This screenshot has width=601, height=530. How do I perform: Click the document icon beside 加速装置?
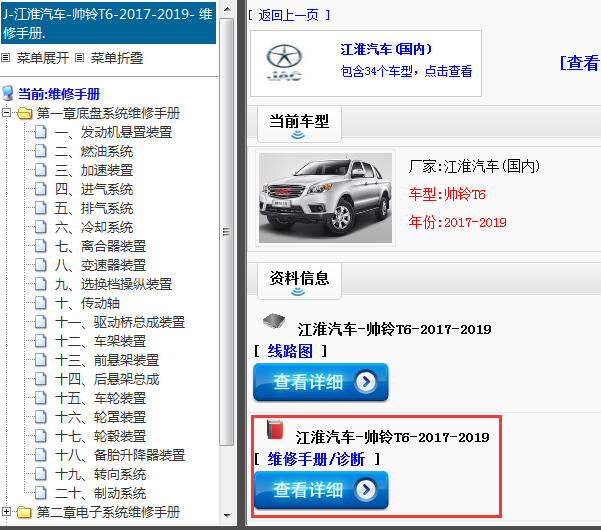tap(41, 170)
